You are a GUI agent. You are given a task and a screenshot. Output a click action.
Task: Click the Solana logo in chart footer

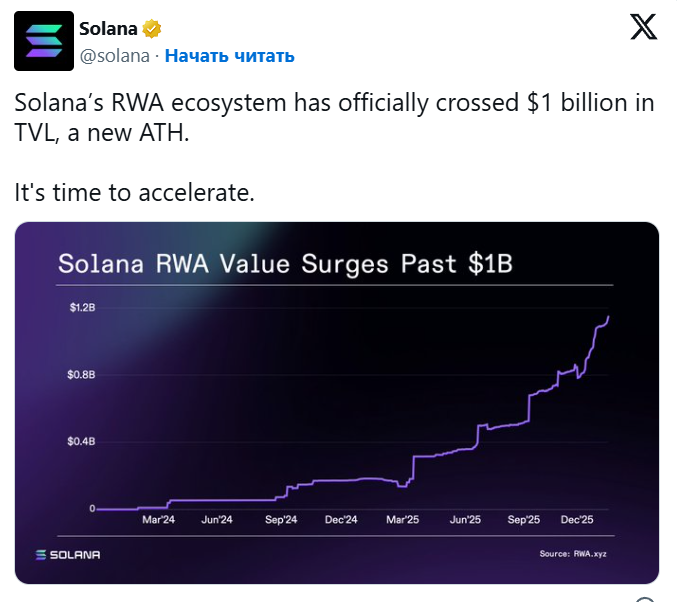pos(68,554)
